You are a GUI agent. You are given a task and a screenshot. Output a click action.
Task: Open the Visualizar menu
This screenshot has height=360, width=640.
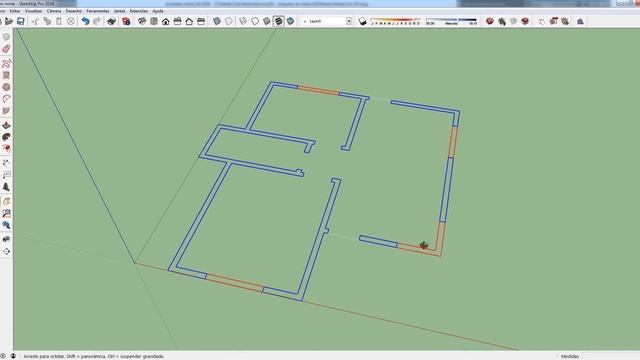(33, 11)
